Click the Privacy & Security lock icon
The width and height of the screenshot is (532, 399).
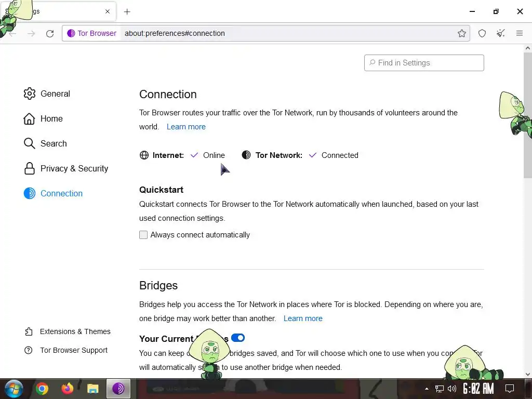click(30, 168)
